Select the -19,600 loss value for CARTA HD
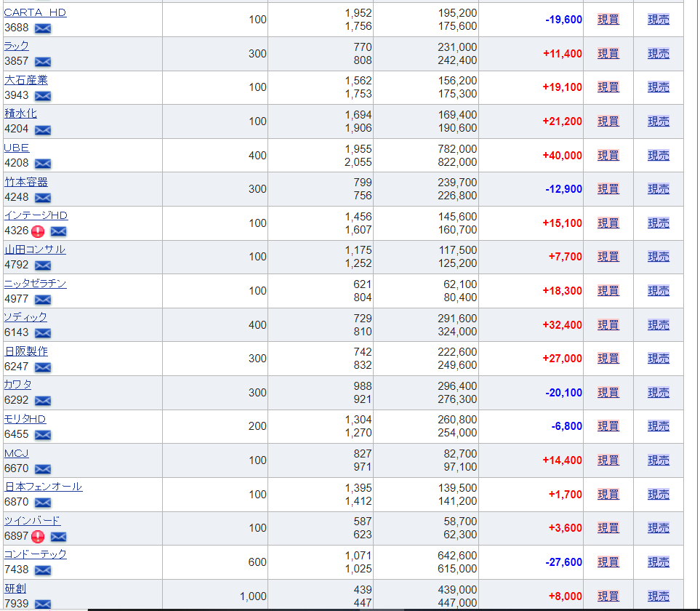 coord(563,20)
